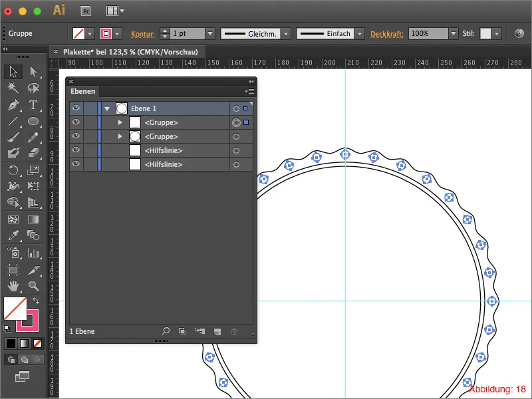Viewport: 532px width, 399px height.
Task: Select the Blend tool
Action: point(33,235)
